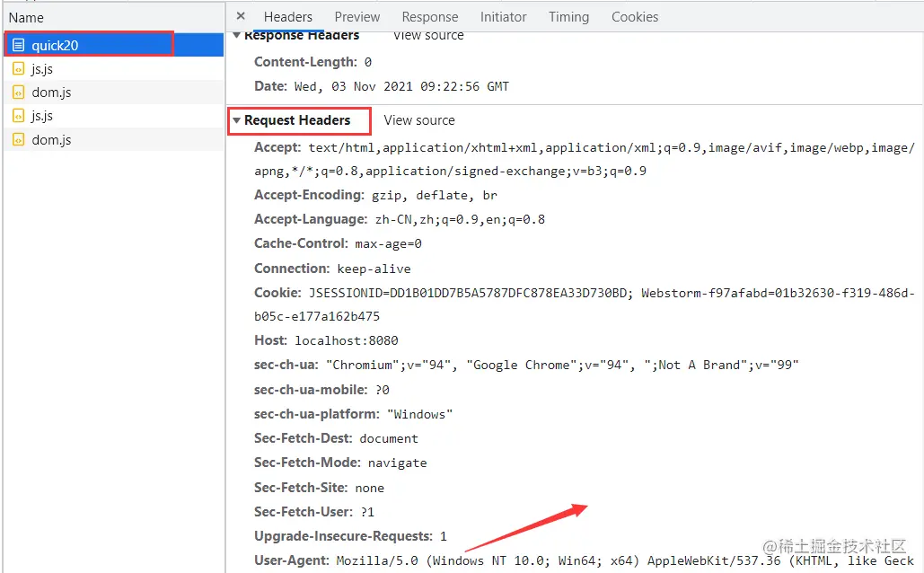Click the document icon beside quick20
This screenshot has height=573, width=924.
point(19,46)
